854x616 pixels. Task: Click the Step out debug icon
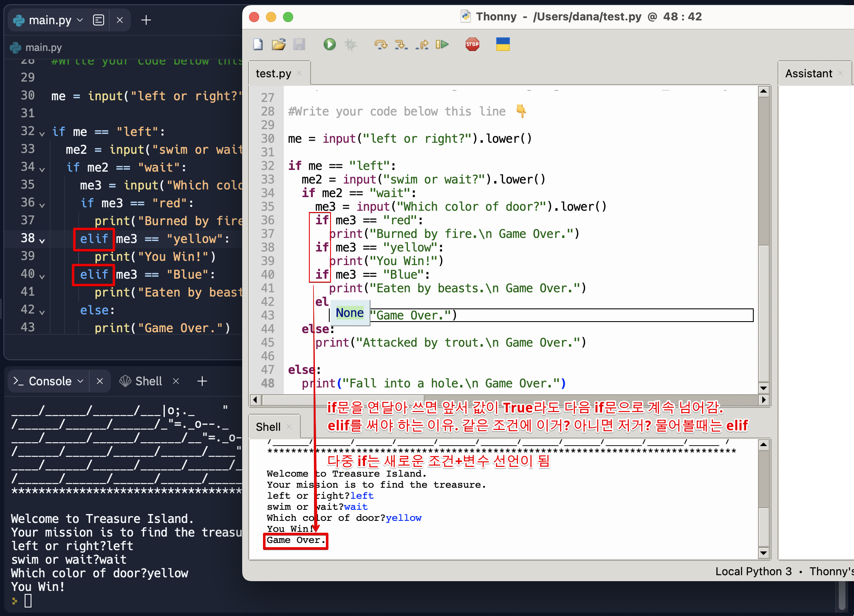pos(422,44)
